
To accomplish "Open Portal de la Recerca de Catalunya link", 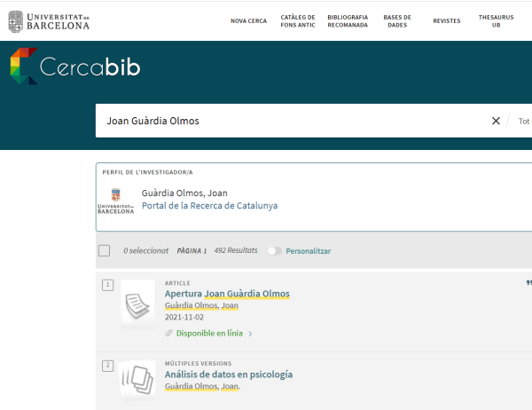I will [209, 206].
